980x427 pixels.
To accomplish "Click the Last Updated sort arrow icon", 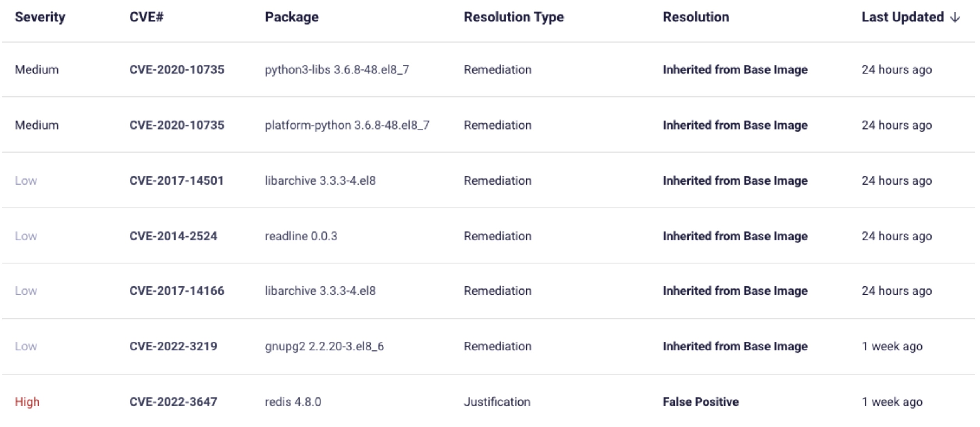I will [x=955, y=18].
